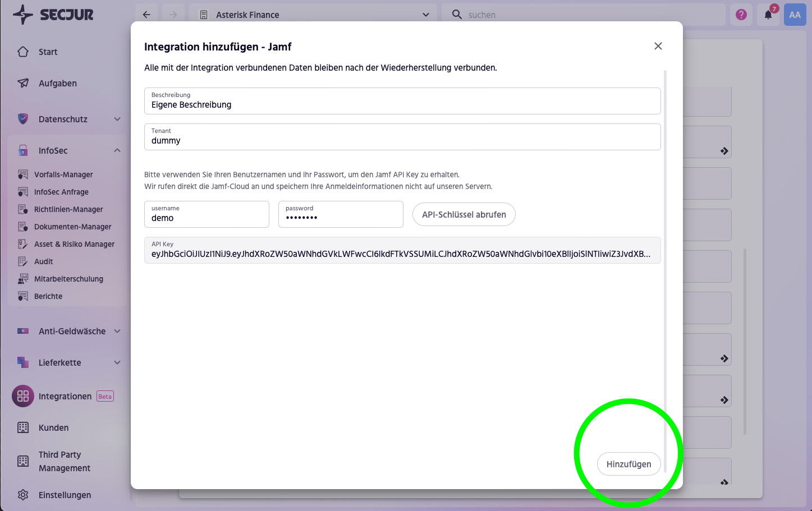Click the username input field
Viewport: 812px width, 511px height.
pyautogui.click(x=207, y=214)
